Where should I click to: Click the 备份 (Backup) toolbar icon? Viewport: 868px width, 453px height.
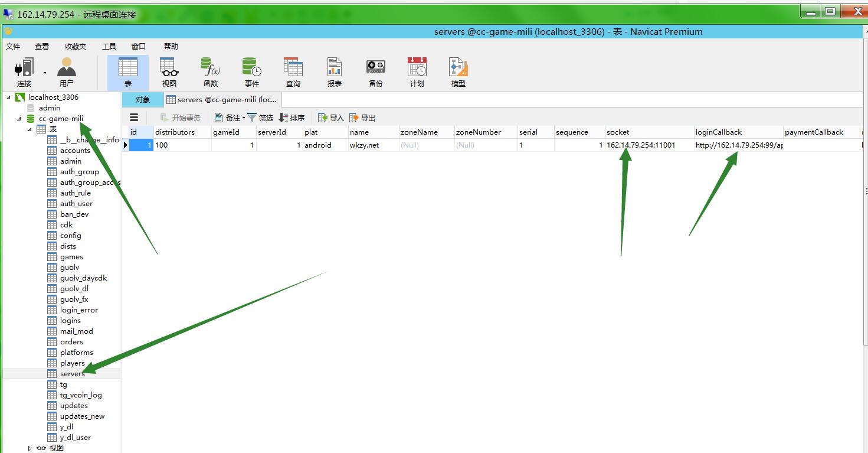pos(376,71)
